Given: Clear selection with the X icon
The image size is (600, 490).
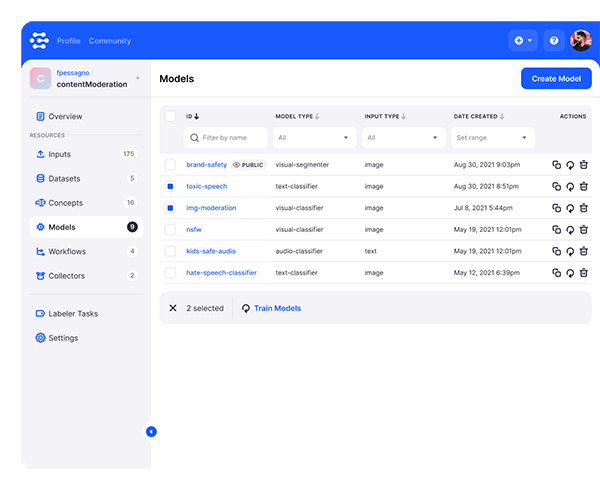Looking at the screenshot, I should (x=173, y=308).
